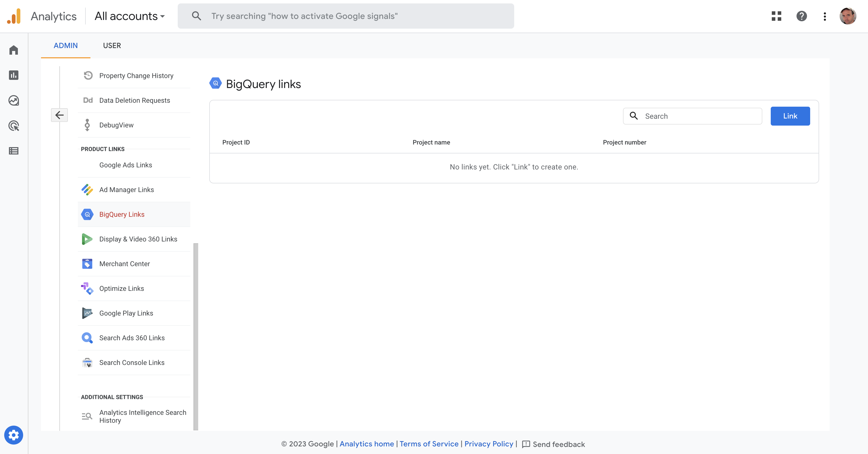868x454 pixels.
Task: Open the All accounts dropdown
Action: click(130, 16)
